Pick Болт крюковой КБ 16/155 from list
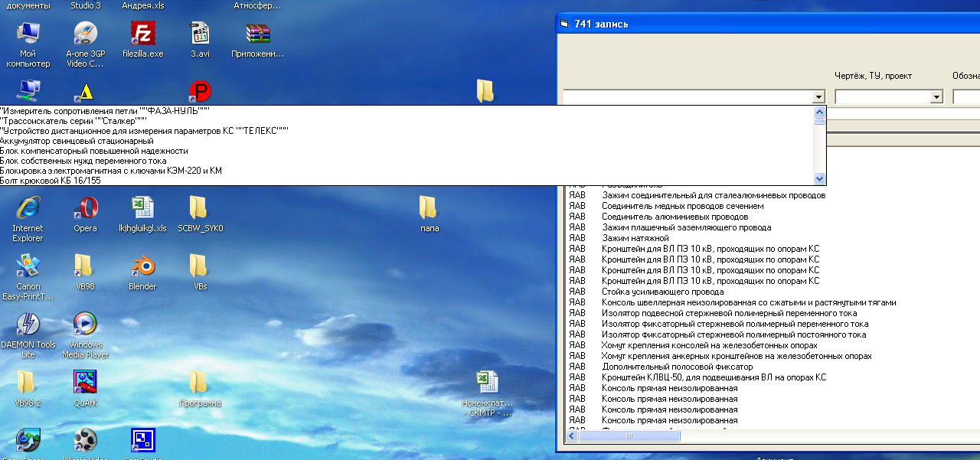The height and width of the screenshot is (460, 980). (x=51, y=181)
